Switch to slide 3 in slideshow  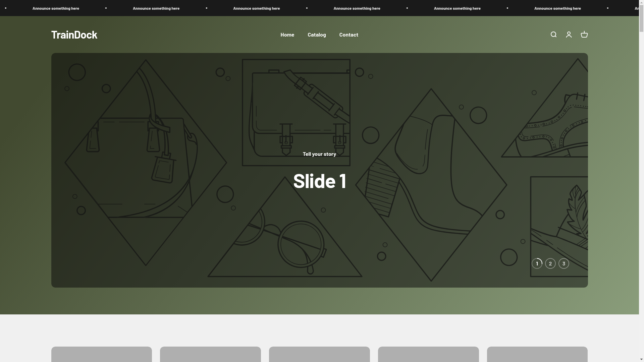[x=564, y=263]
